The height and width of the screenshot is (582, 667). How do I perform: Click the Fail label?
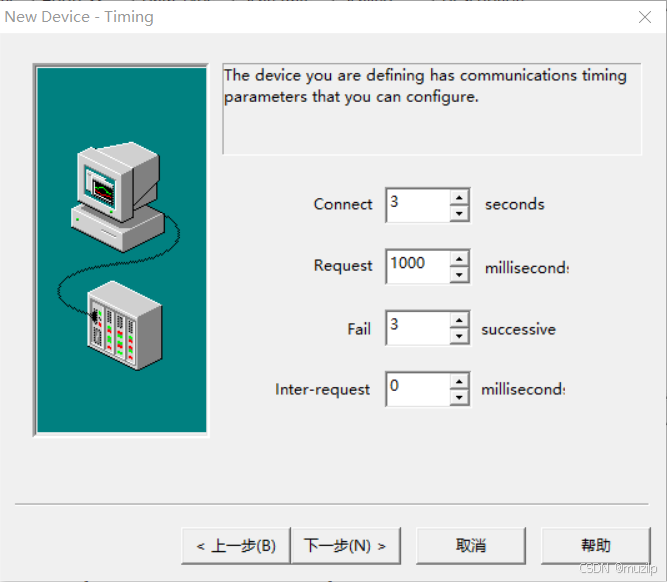click(x=359, y=329)
